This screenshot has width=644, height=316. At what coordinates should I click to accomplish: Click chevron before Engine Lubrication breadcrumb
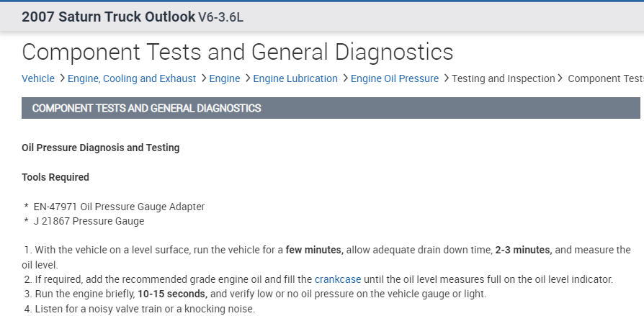[247, 78]
